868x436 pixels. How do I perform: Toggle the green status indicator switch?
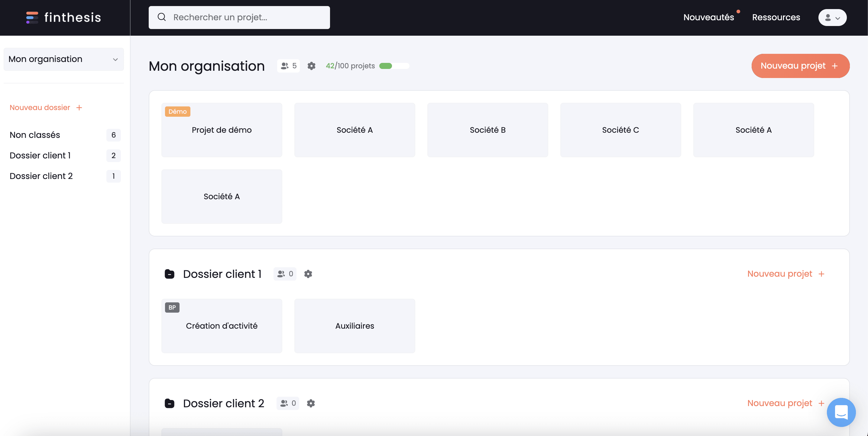coord(394,66)
